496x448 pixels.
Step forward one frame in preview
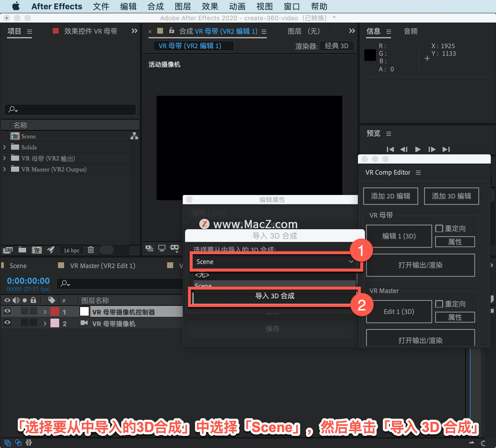tap(432, 149)
